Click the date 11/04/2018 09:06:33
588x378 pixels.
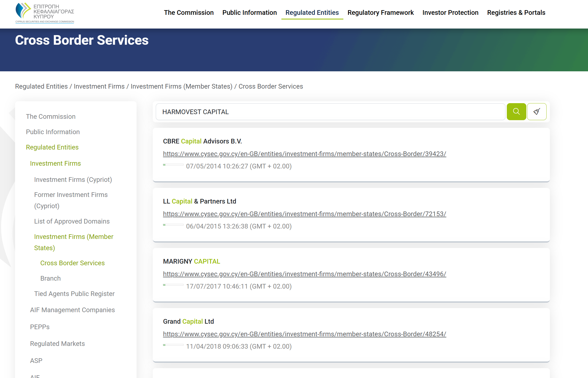239,346
